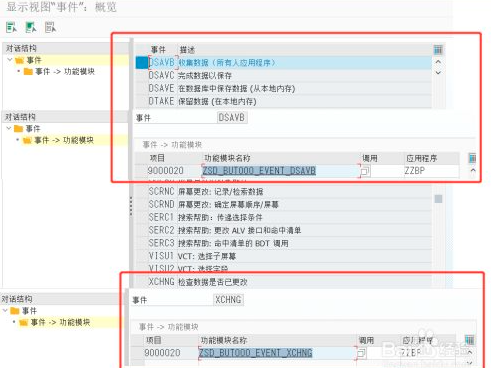The width and height of the screenshot is (491, 368).
Task: Select 事件 -> 功能模块 node beside DSAVB event field
Action: pos(64,140)
